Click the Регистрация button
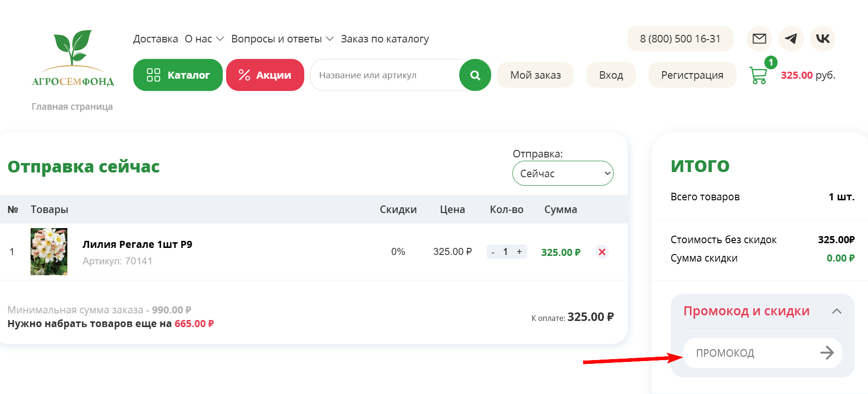 coord(692,74)
